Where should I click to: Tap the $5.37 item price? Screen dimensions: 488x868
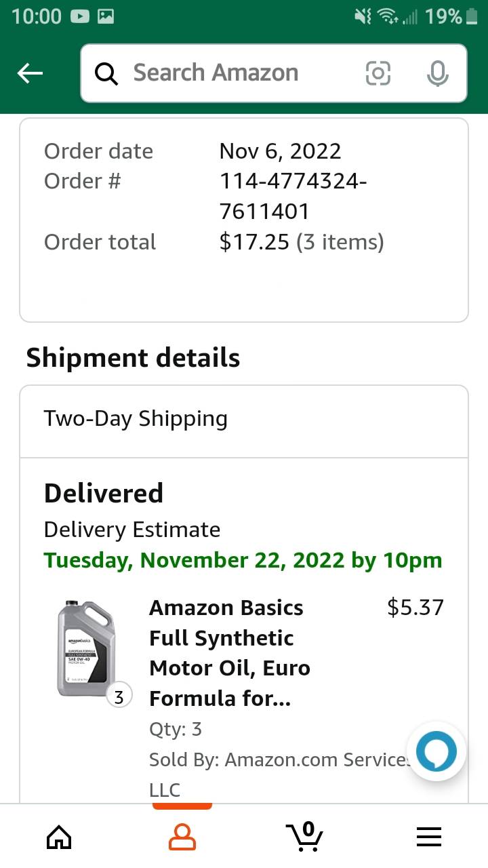(415, 607)
